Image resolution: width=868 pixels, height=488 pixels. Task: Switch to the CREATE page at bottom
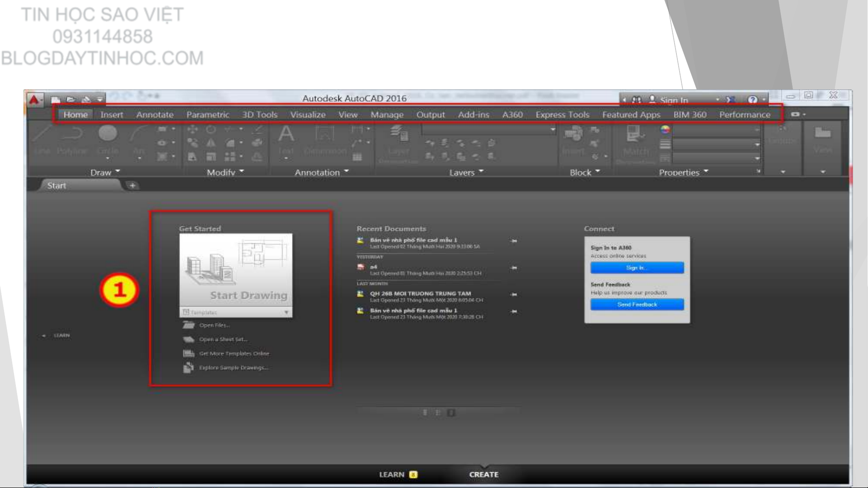[x=483, y=474]
